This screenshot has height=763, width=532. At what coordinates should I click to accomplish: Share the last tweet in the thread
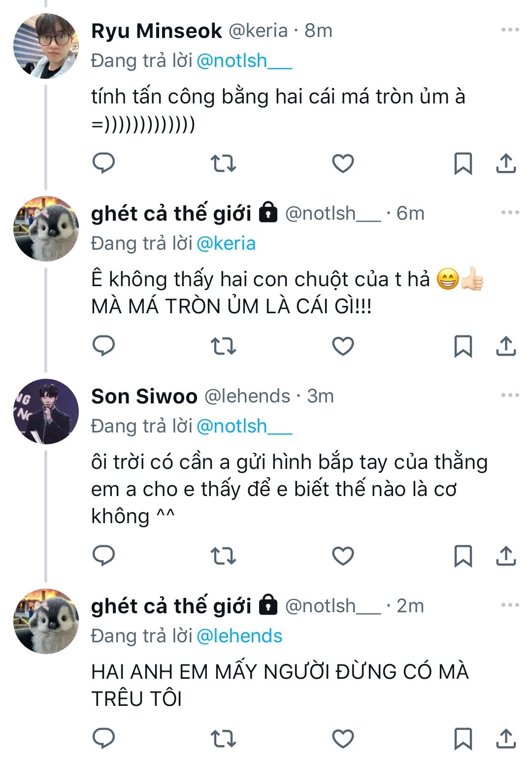[506, 738]
